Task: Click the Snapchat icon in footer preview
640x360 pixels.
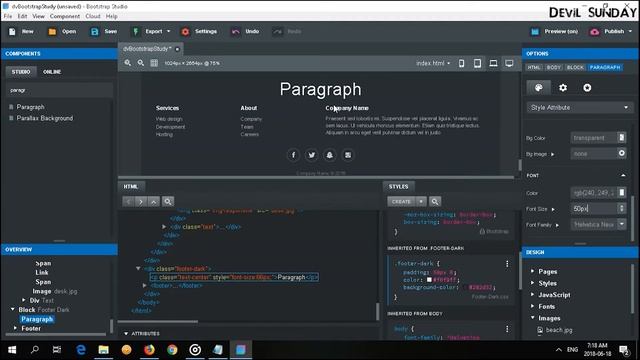Action: coord(329,155)
